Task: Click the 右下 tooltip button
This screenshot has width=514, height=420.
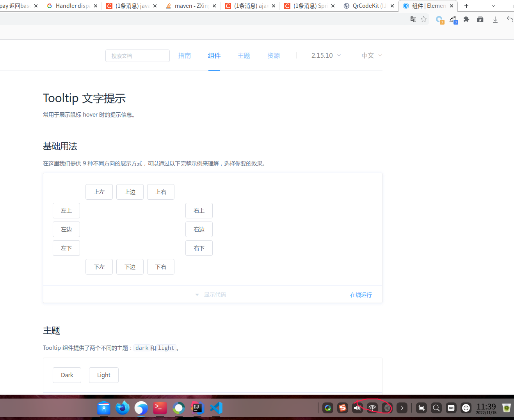Action: tap(199, 248)
